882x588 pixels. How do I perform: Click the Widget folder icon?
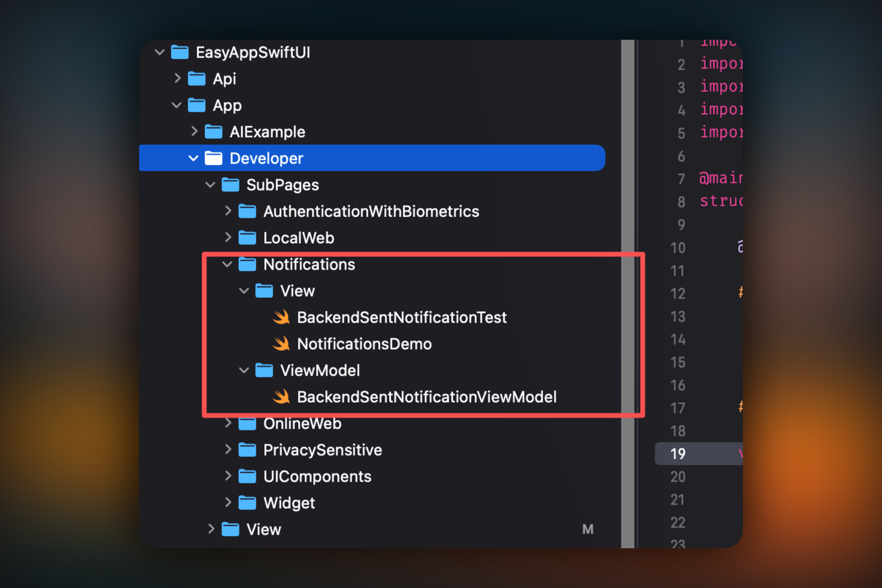(247, 503)
